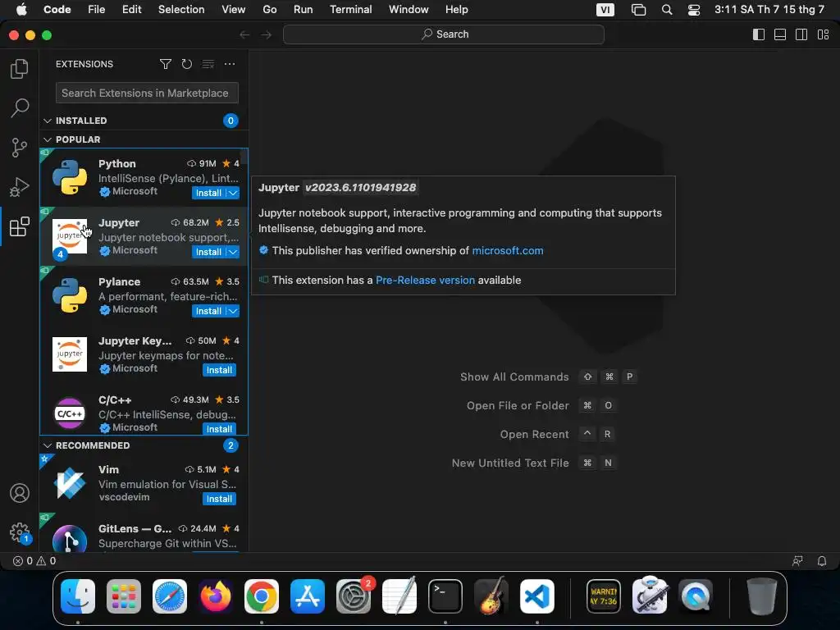Collapse the INSTALLED section

(x=48, y=121)
